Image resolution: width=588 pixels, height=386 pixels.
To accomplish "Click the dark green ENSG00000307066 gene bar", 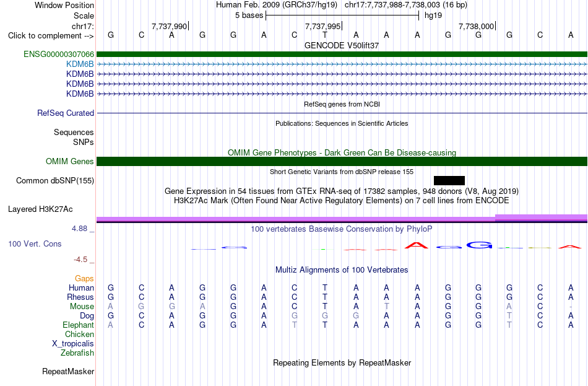I will click(x=342, y=55).
